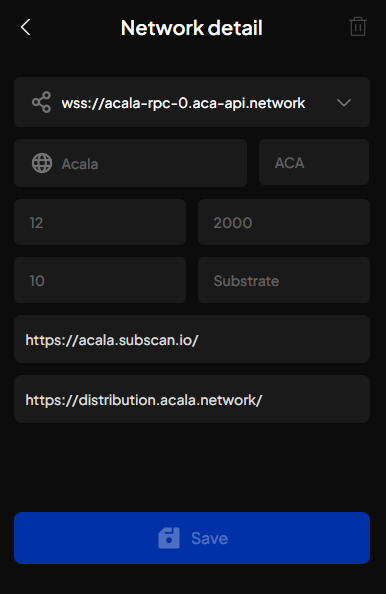Click the floppy disk icon on Save
This screenshot has height=594, width=386.
point(169,538)
